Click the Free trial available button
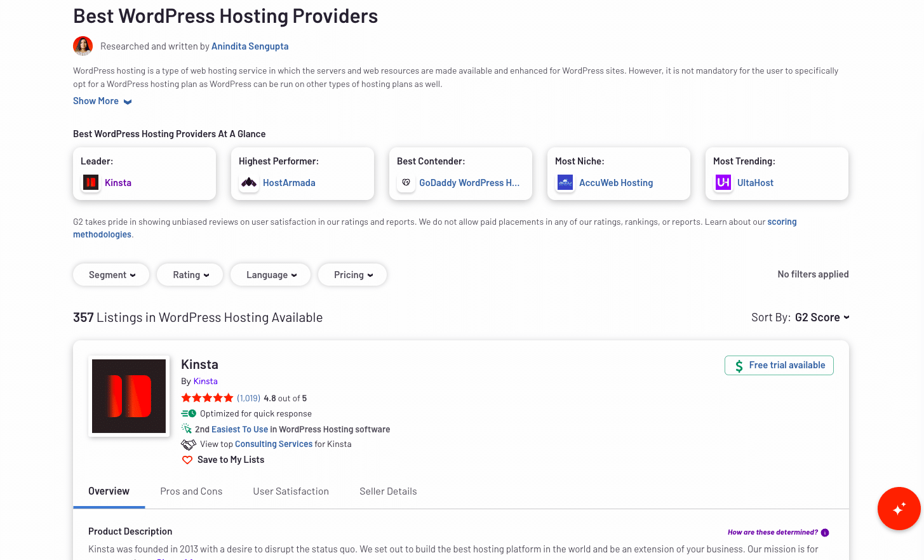924x560 pixels. tap(779, 365)
